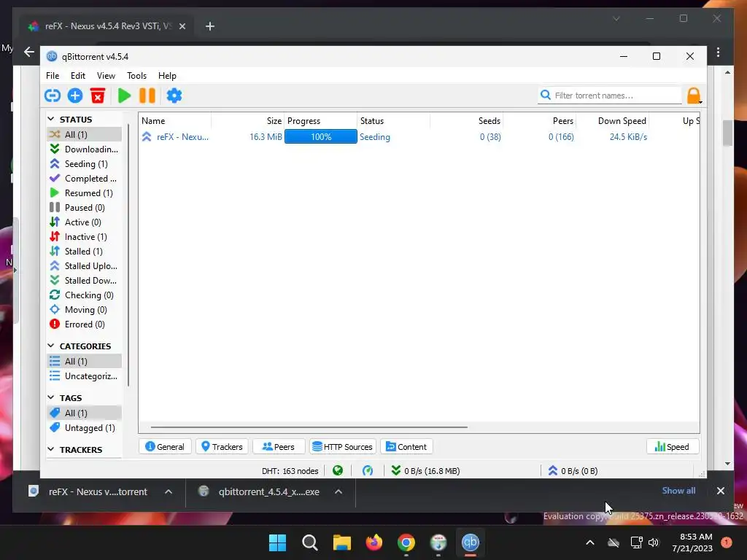Switch to the General tab

click(x=165, y=447)
